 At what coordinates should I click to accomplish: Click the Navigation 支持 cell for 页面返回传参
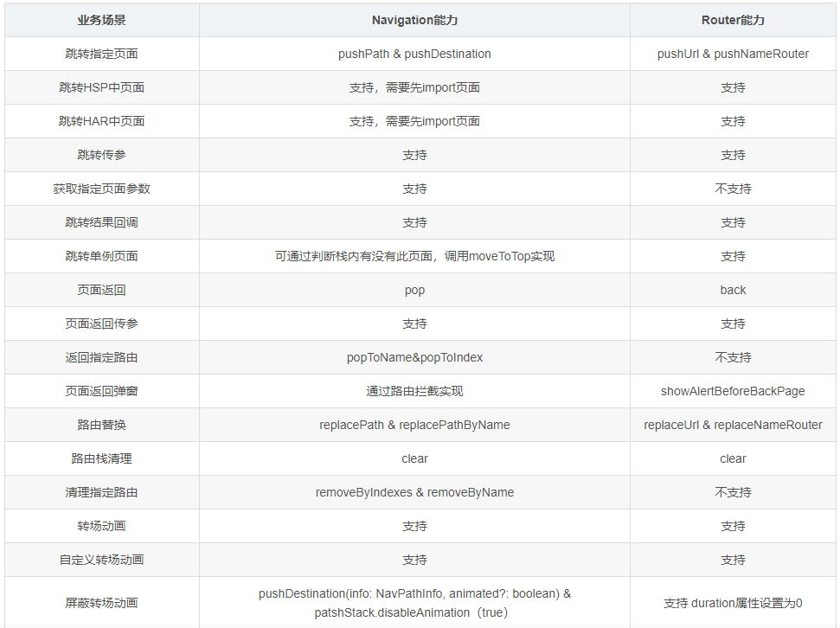[414, 324]
